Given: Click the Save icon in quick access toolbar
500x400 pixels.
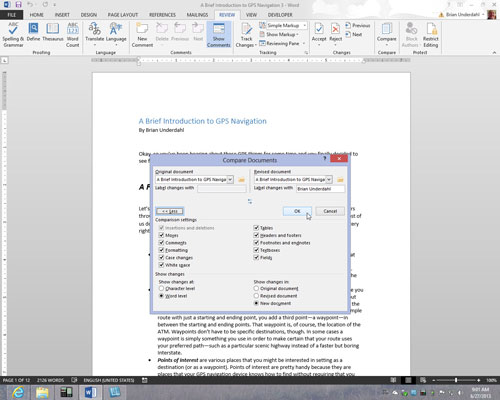Looking at the screenshot, I should pyautogui.click(x=18, y=5).
